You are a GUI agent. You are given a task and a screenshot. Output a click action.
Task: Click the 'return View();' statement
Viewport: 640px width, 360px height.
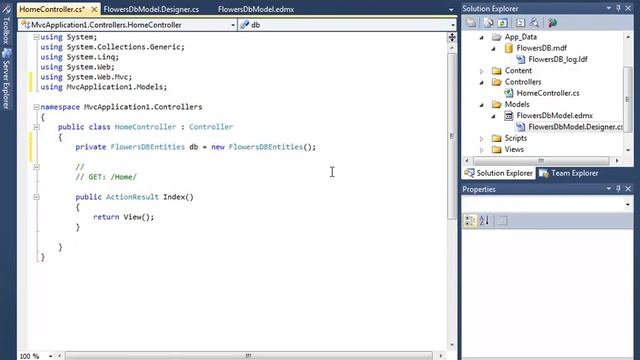click(x=124, y=217)
